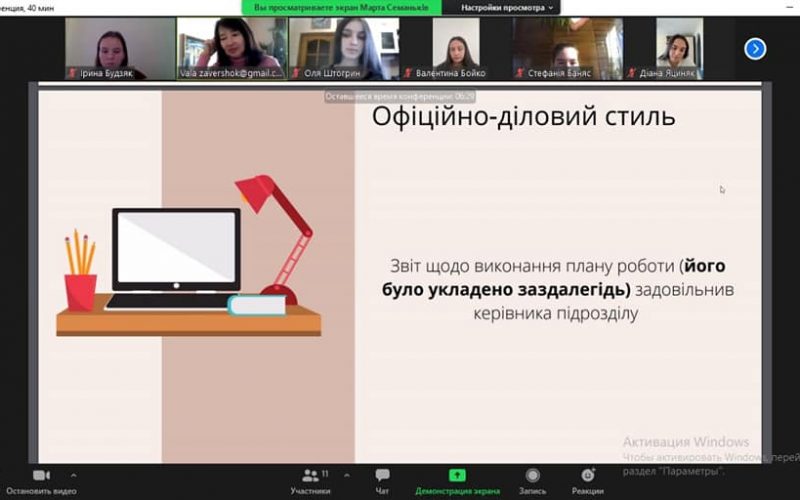Select Оля Штогрин video thumbnail
The height and width of the screenshot is (500, 800).
click(343, 47)
